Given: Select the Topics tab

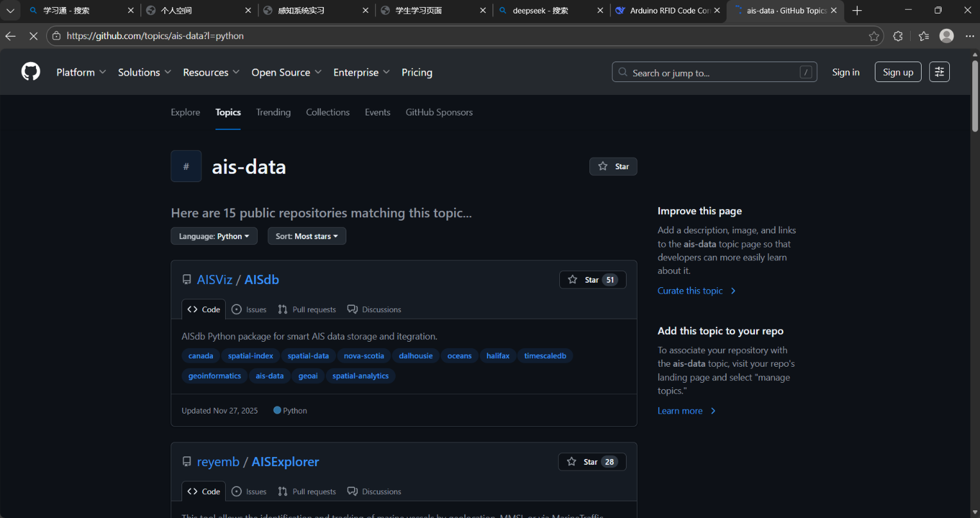Looking at the screenshot, I should pos(228,112).
